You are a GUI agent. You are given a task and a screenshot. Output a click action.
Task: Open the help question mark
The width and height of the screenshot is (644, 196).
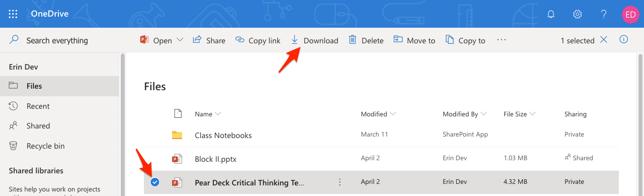(604, 14)
